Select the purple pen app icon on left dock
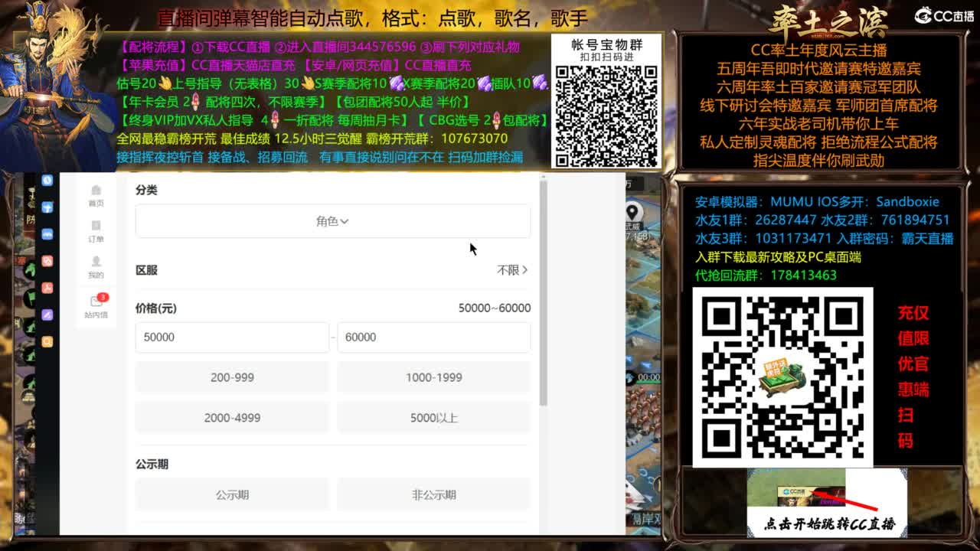Image resolution: width=980 pixels, height=551 pixels. pyautogui.click(x=47, y=313)
